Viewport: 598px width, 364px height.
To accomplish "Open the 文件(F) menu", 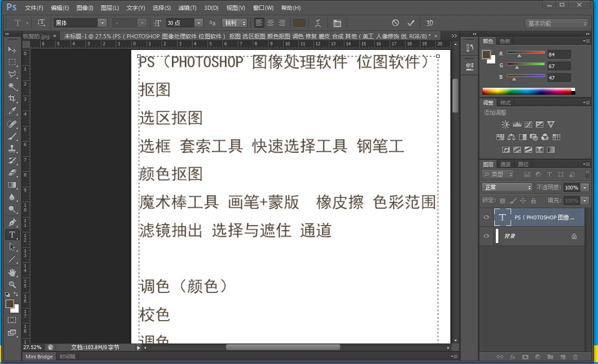I will tap(34, 8).
